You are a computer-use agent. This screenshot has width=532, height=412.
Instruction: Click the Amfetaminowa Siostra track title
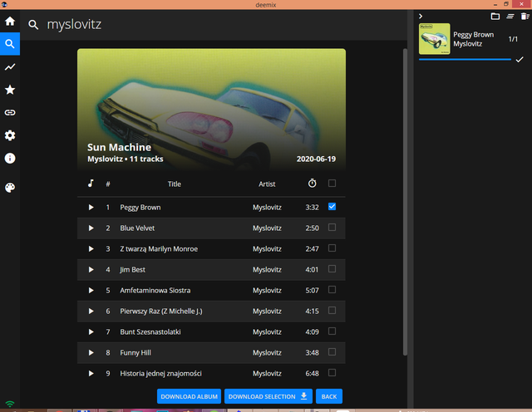pyautogui.click(x=155, y=291)
